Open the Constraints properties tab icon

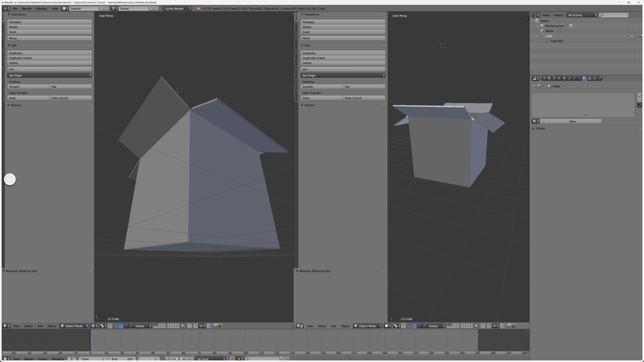(x=569, y=78)
